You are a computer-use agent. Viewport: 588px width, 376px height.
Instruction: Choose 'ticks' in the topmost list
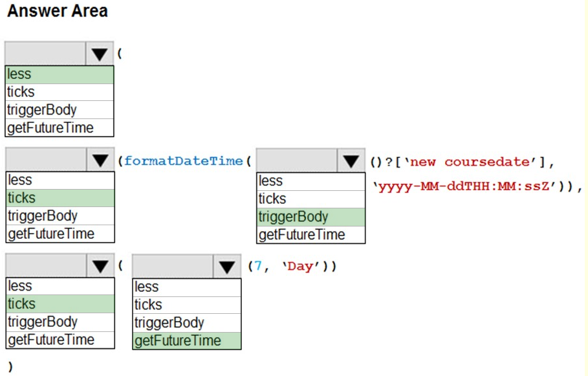[x=60, y=92]
